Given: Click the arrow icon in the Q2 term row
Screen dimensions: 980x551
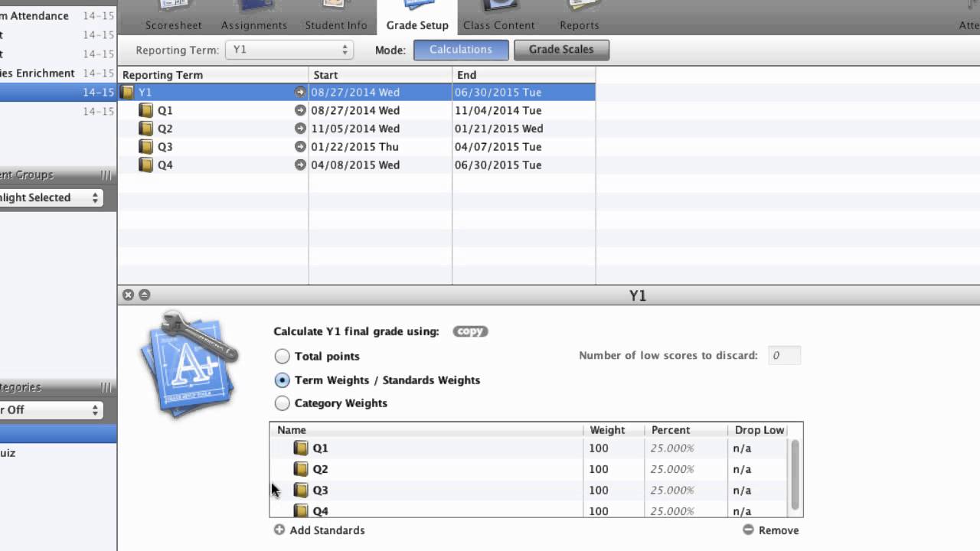Looking at the screenshot, I should pos(300,129).
